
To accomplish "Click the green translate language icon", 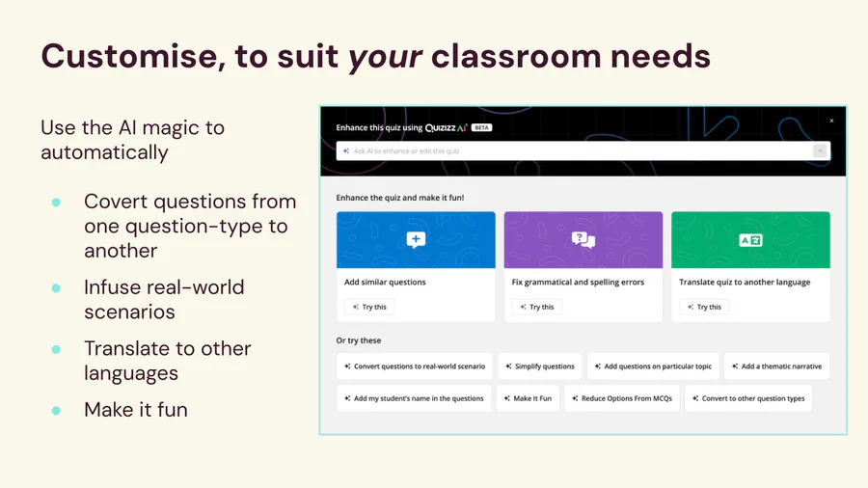I will pyautogui.click(x=750, y=240).
